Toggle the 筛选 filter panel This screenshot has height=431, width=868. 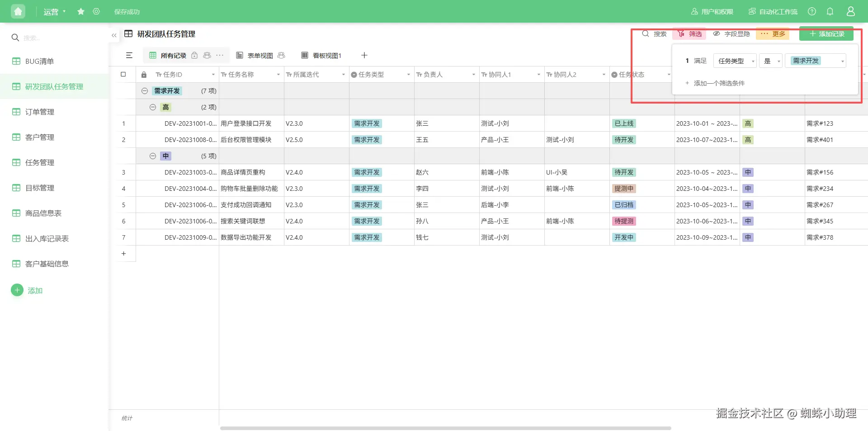coord(690,34)
